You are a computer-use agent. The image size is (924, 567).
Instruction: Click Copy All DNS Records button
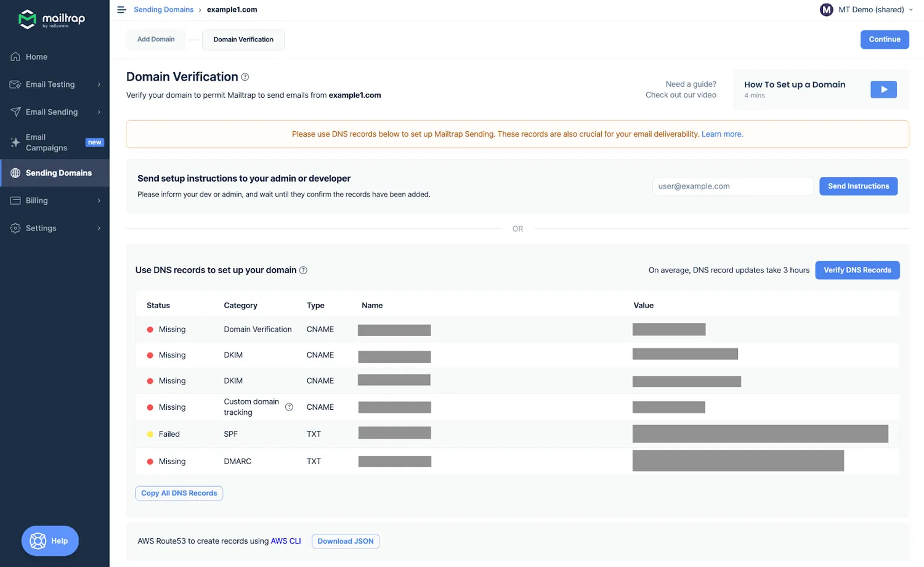click(179, 493)
